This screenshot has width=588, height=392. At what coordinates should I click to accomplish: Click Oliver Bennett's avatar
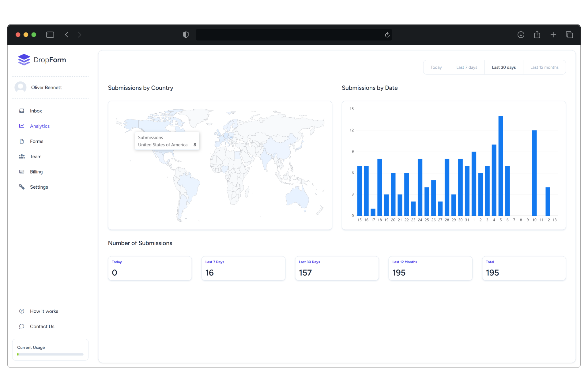tap(20, 87)
